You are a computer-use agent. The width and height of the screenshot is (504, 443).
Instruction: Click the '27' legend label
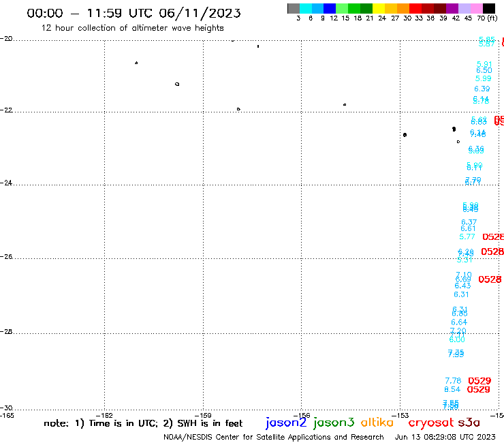coord(395,18)
